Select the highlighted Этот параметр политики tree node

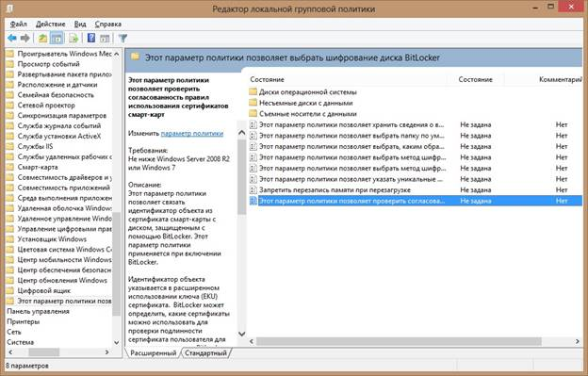point(64,301)
